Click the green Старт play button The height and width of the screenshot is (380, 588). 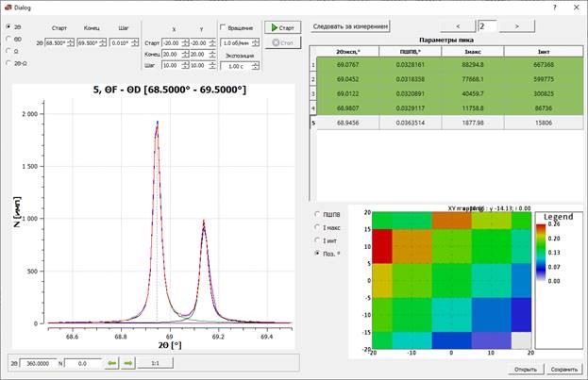point(281,28)
